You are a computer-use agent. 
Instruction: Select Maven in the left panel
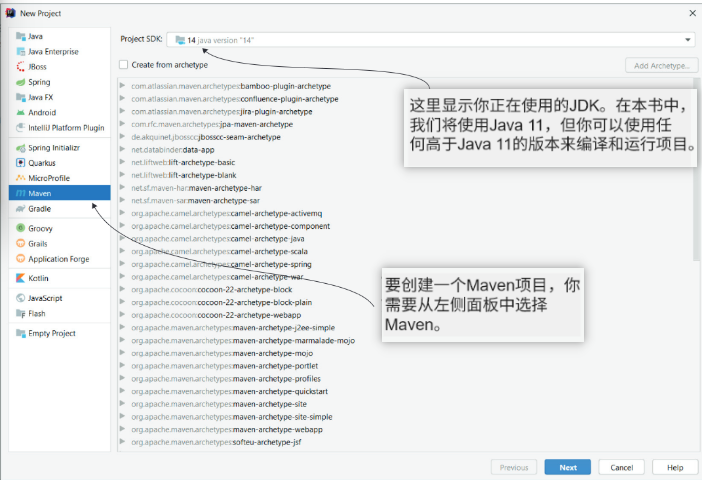60,193
